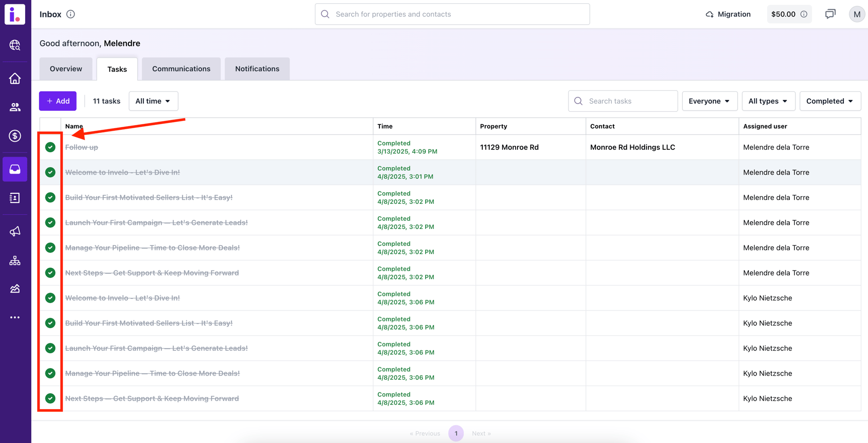Open the contact list sidebar icon
This screenshot has height=443, width=868.
pos(15,198)
